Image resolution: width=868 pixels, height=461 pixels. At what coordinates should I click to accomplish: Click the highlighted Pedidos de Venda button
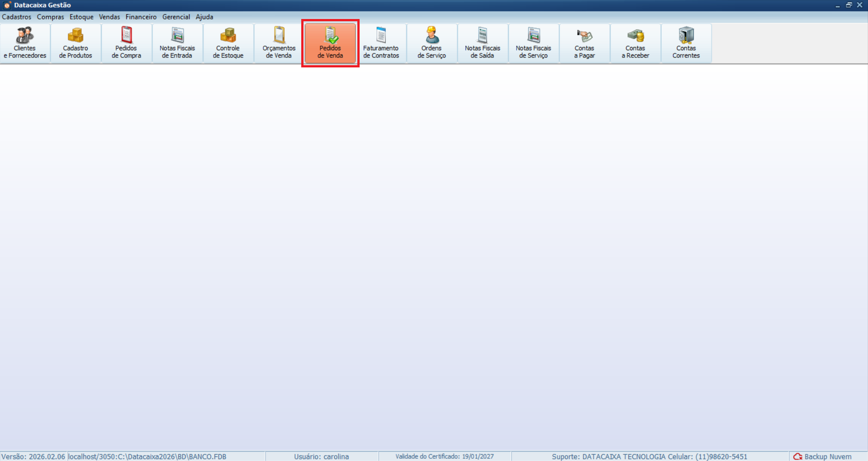pos(330,43)
